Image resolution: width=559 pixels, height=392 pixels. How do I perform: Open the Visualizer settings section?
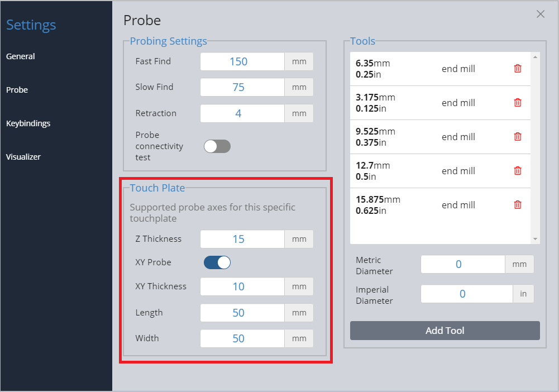pos(23,157)
